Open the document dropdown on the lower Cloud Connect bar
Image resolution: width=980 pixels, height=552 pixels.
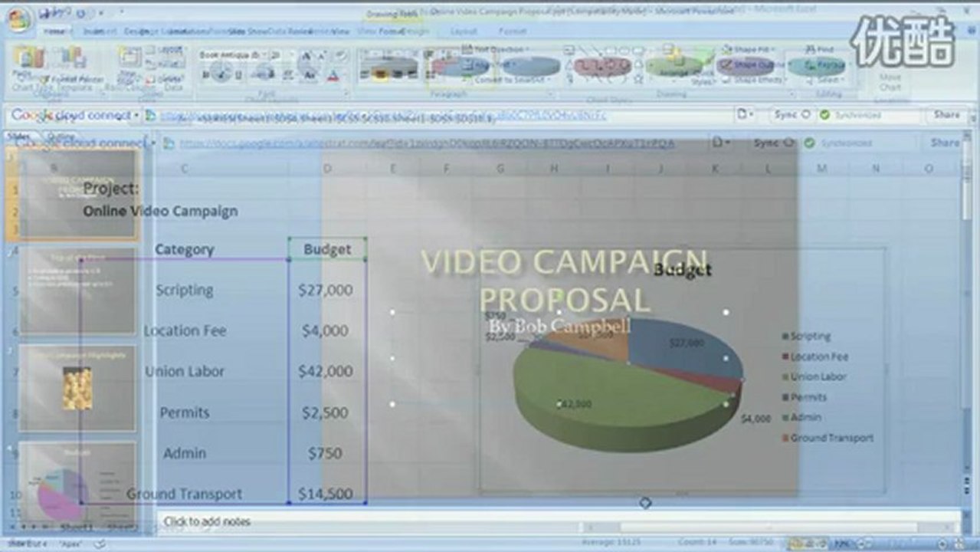tap(719, 143)
